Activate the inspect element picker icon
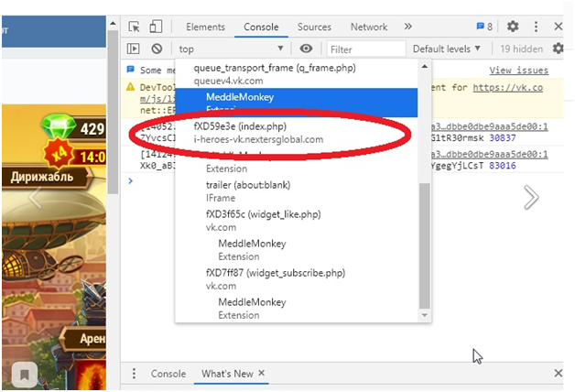 [134, 27]
